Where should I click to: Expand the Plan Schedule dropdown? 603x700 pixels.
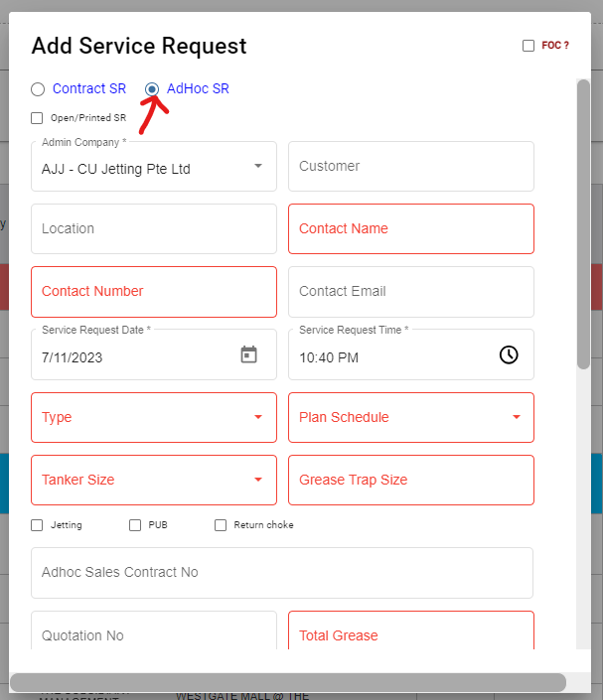(516, 417)
